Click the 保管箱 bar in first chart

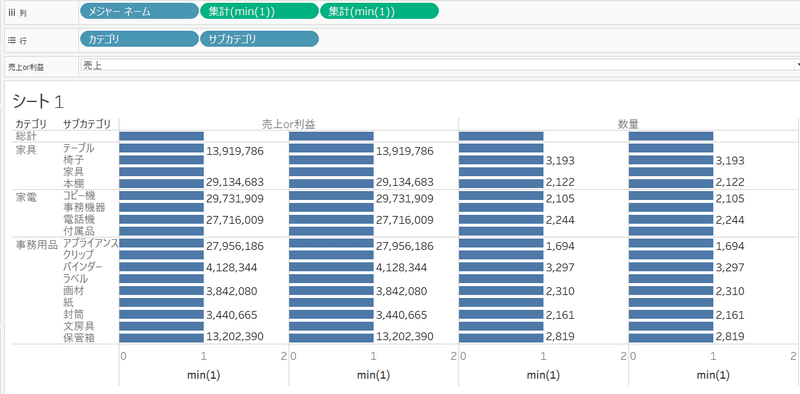coord(161,337)
